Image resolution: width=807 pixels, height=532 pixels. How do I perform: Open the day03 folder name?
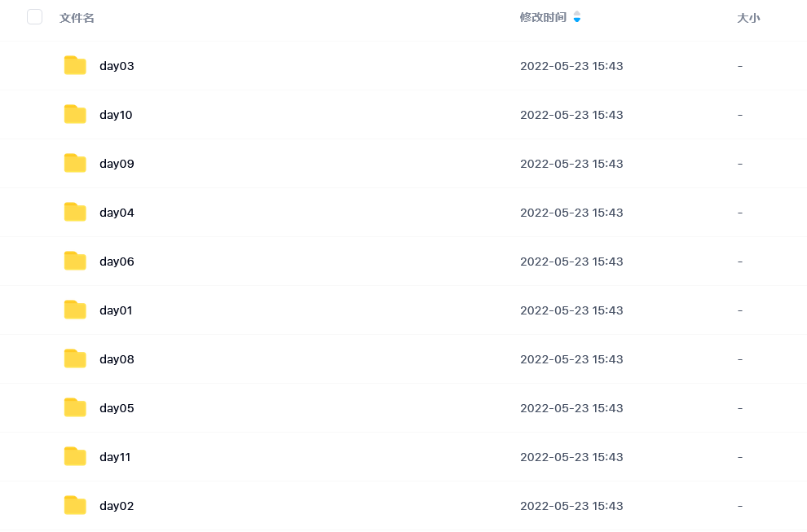117,66
